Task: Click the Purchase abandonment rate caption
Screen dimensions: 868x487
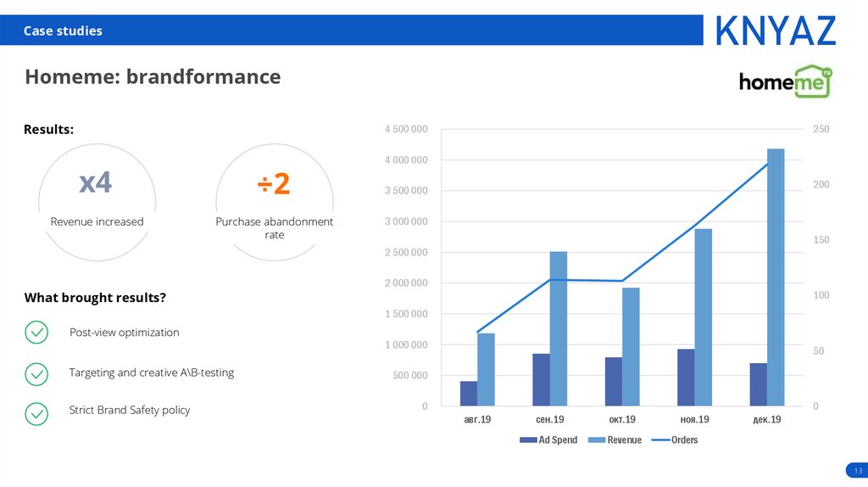Action: pyautogui.click(x=274, y=227)
